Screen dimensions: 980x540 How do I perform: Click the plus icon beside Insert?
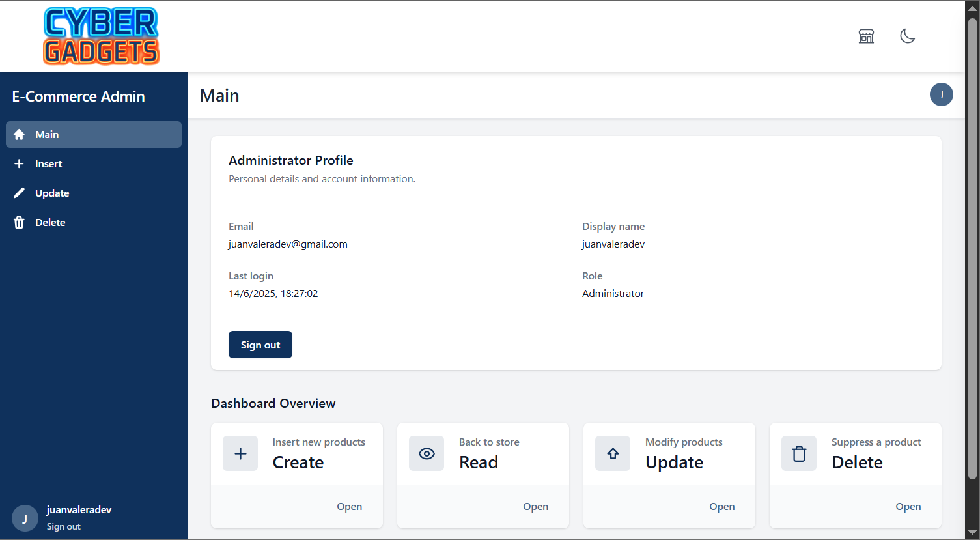point(19,163)
